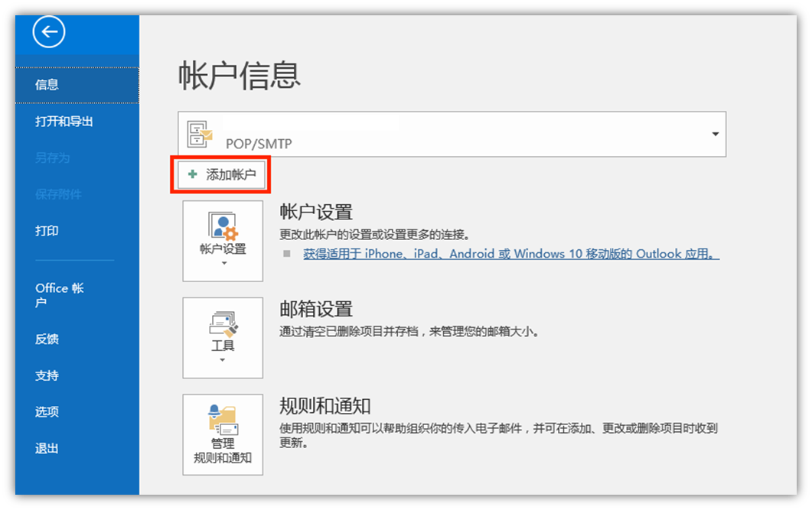
Task: Click the mail account icon beside POP/SMTP
Action: [x=200, y=135]
